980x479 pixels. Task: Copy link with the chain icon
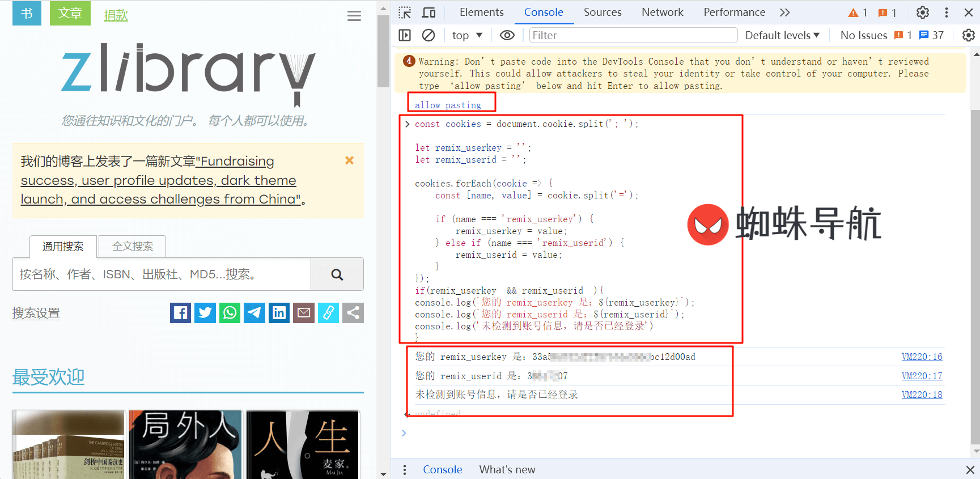point(328,313)
